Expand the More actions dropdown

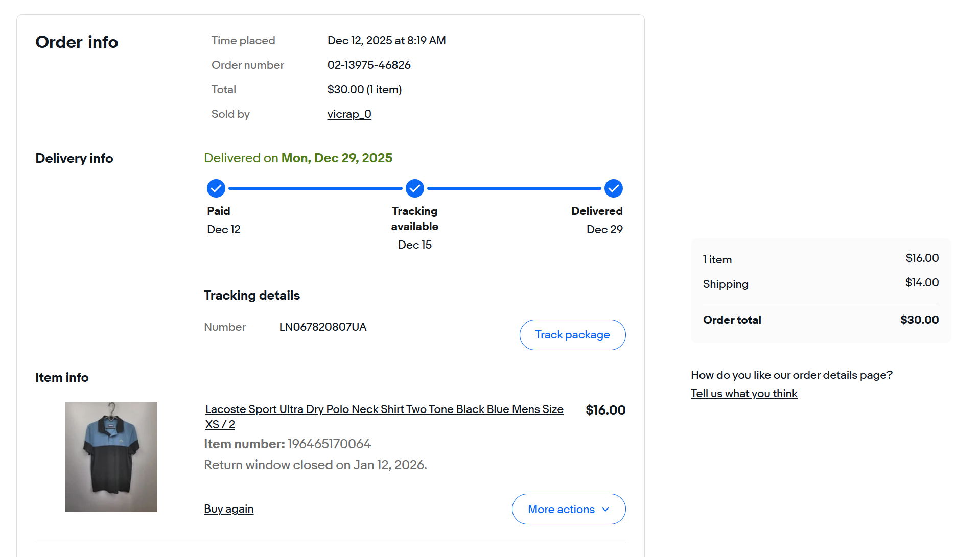click(x=569, y=509)
